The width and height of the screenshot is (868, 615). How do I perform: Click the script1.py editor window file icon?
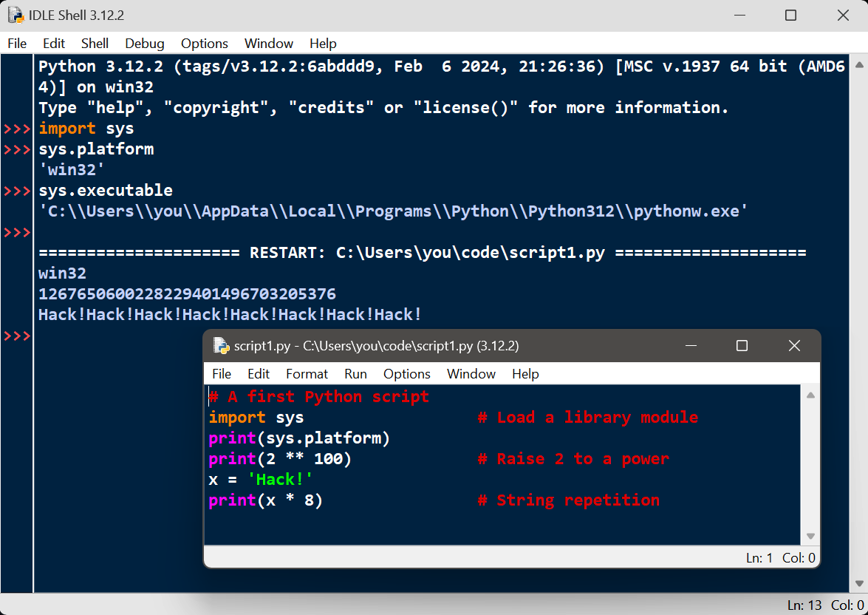[220, 345]
